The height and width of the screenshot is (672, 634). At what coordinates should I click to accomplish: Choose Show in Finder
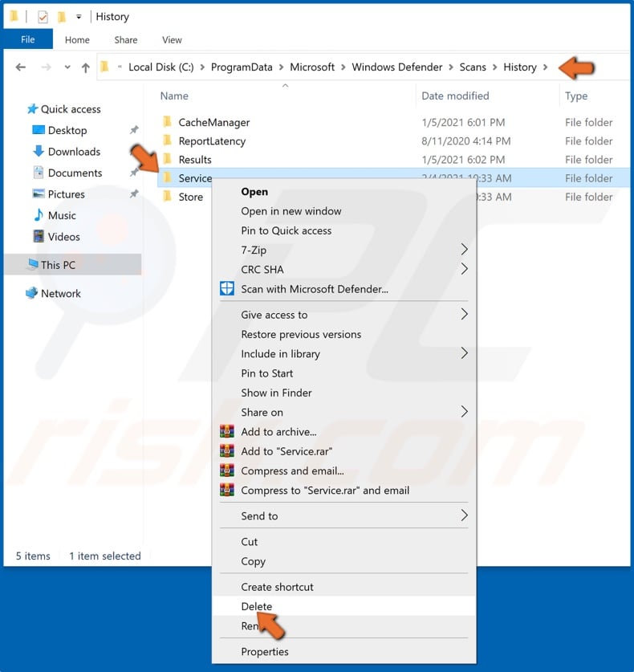(x=276, y=393)
